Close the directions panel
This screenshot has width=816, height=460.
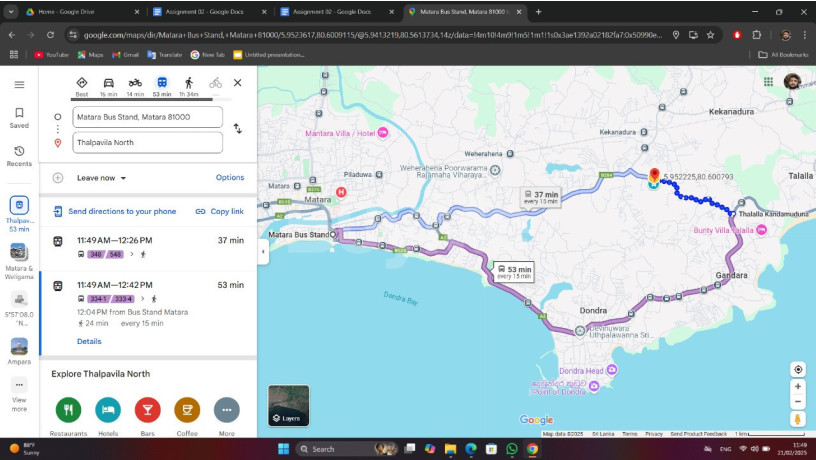[237, 83]
